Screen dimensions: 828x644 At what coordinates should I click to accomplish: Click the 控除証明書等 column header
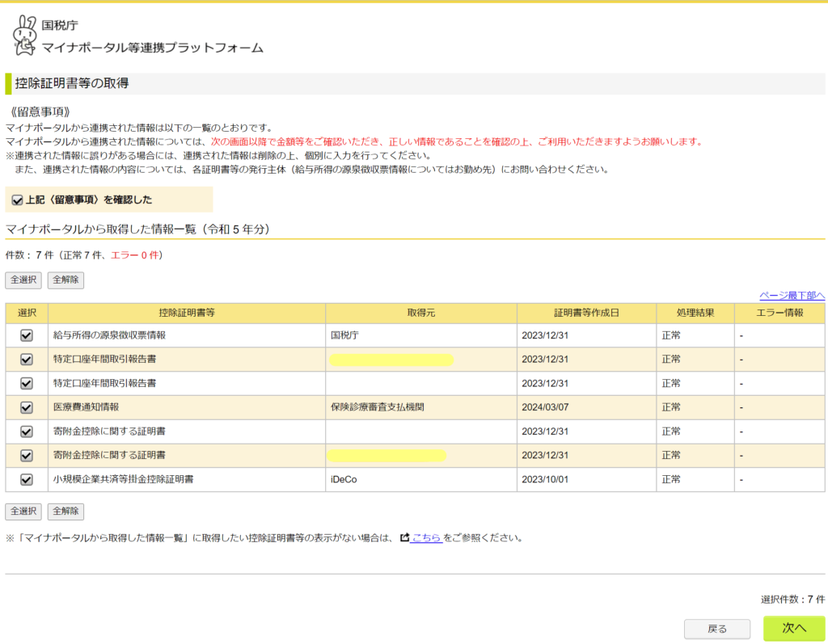point(187,313)
